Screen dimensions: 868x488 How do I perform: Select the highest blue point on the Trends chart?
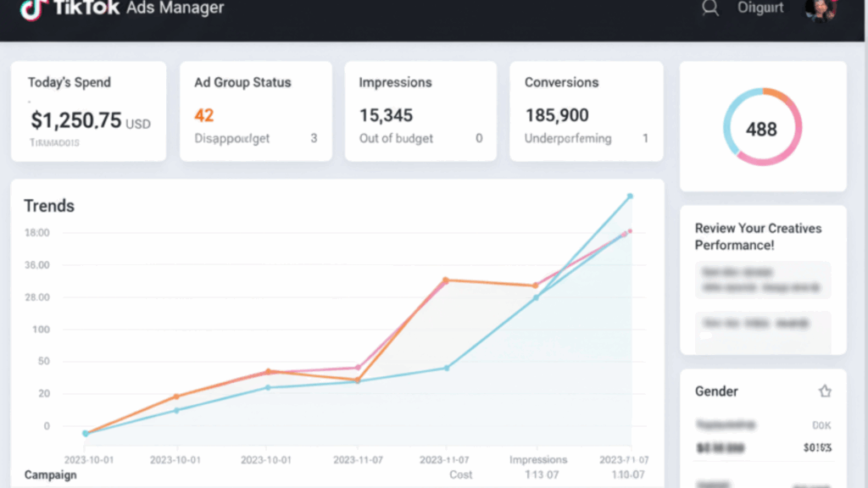[x=630, y=197]
